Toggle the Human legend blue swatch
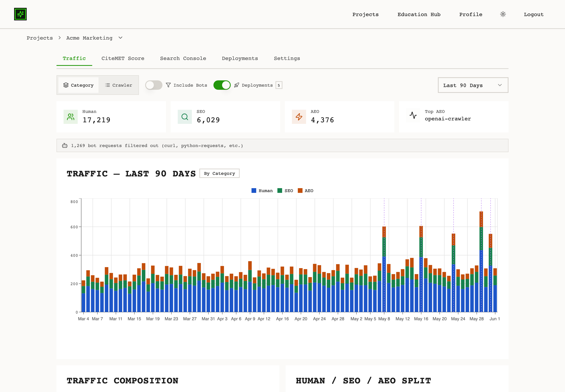The height and width of the screenshot is (392, 565). (254, 190)
